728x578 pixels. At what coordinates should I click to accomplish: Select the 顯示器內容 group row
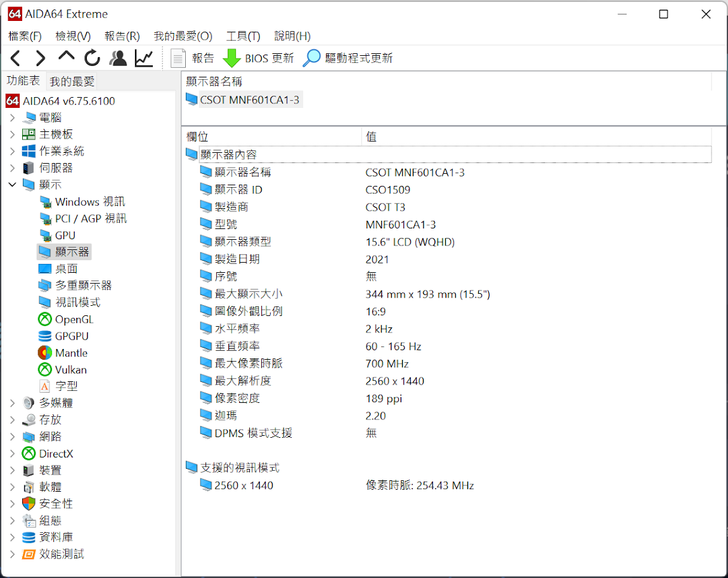448,155
